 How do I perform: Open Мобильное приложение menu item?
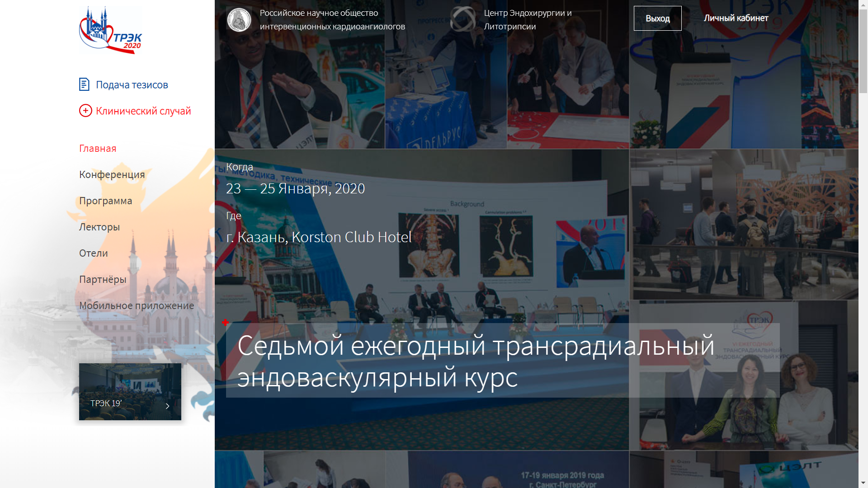coord(137,306)
